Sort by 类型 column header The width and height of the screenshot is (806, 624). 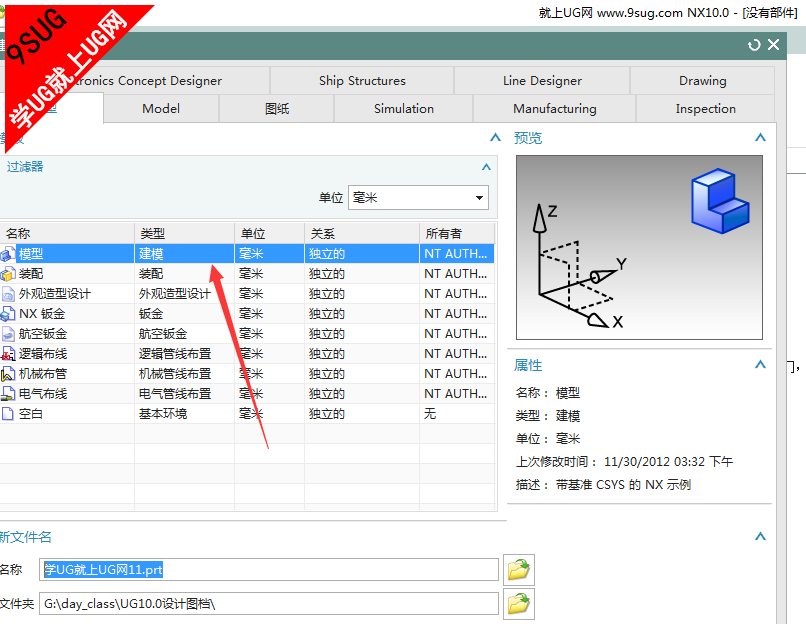coord(185,233)
